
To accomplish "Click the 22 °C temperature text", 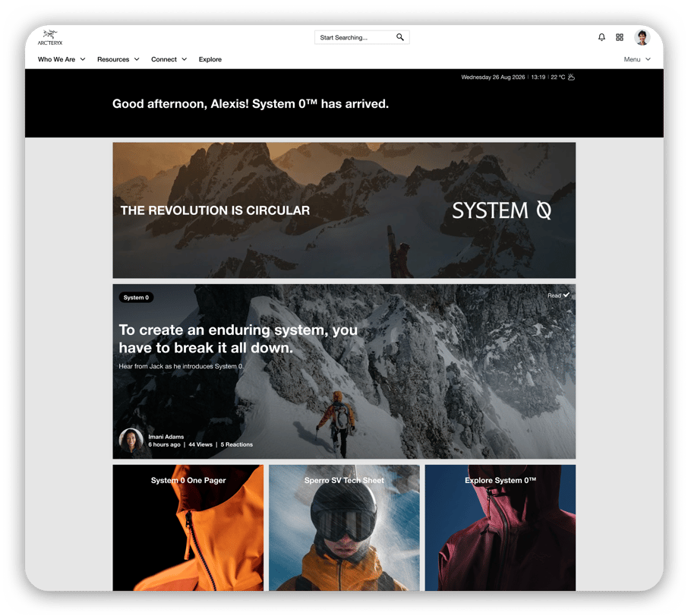I will tap(557, 77).
